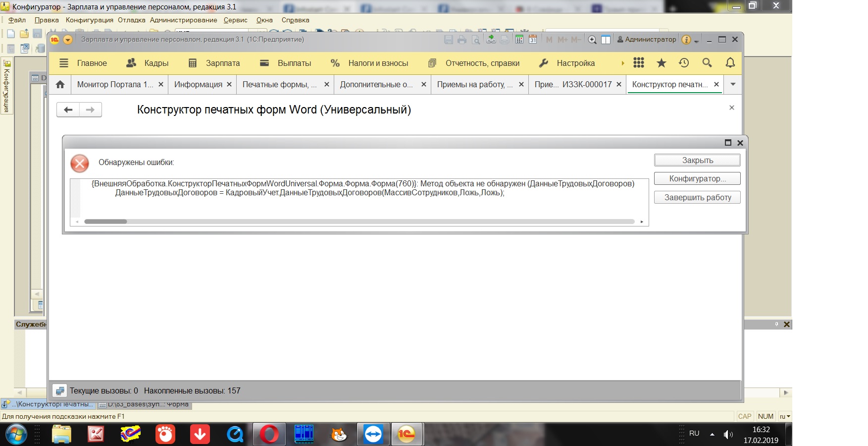Screen dimensions: 868x446
Task: Expand more sections with small yellow arrow
Action: (x=623, y=63)
